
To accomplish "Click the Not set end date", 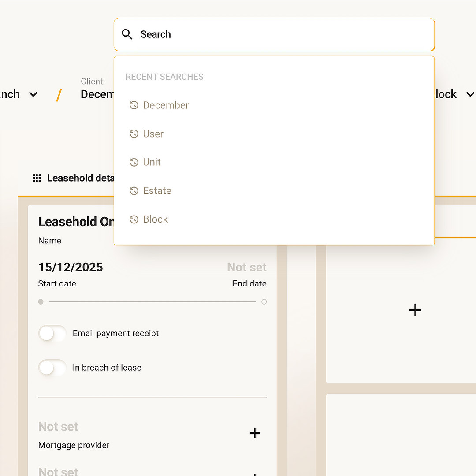I will (246, 268).
